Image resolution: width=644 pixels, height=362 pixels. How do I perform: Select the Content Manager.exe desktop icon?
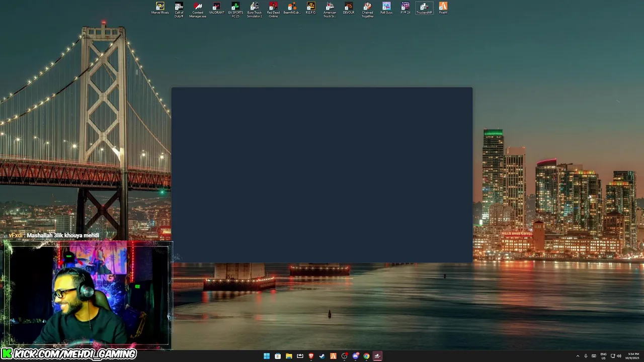198,10
